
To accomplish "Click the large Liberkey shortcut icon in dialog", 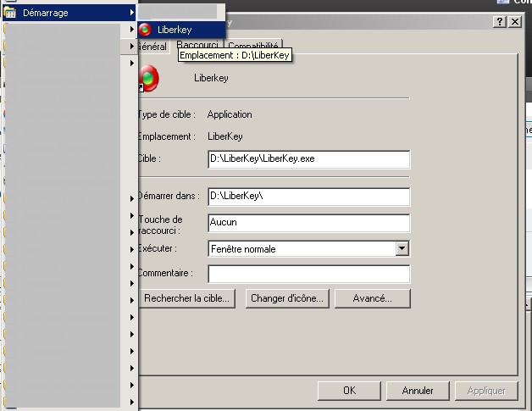I will pyautogui.click(x=148, y=79).
